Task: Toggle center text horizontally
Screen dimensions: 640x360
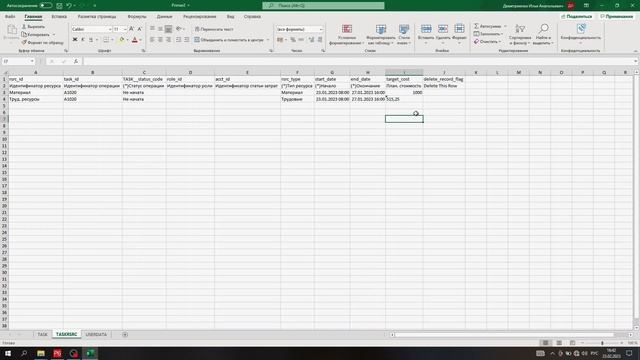Action: pos(160,40)
